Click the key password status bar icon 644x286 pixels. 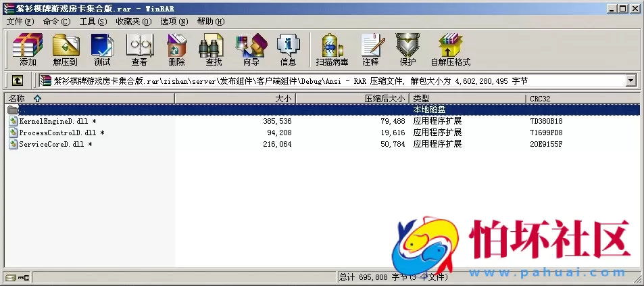click(24, 277)
